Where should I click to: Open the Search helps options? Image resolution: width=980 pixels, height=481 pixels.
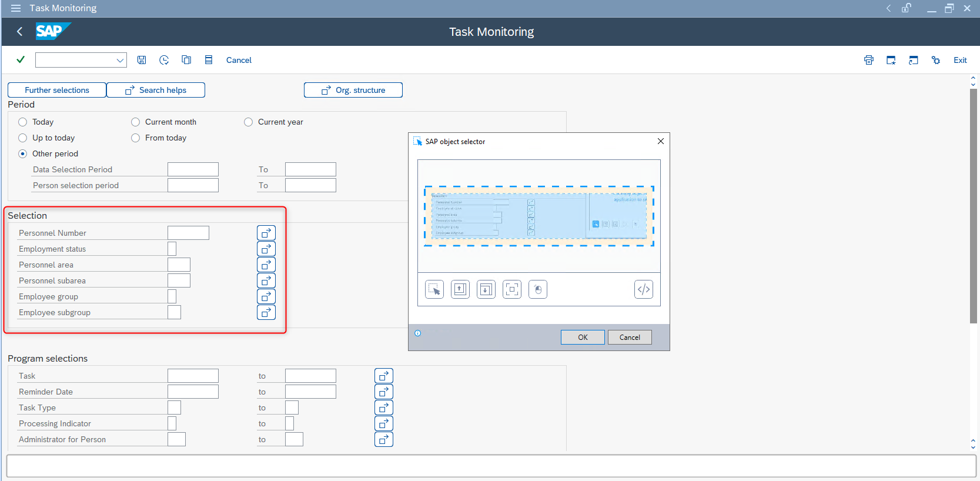(156, 90)
